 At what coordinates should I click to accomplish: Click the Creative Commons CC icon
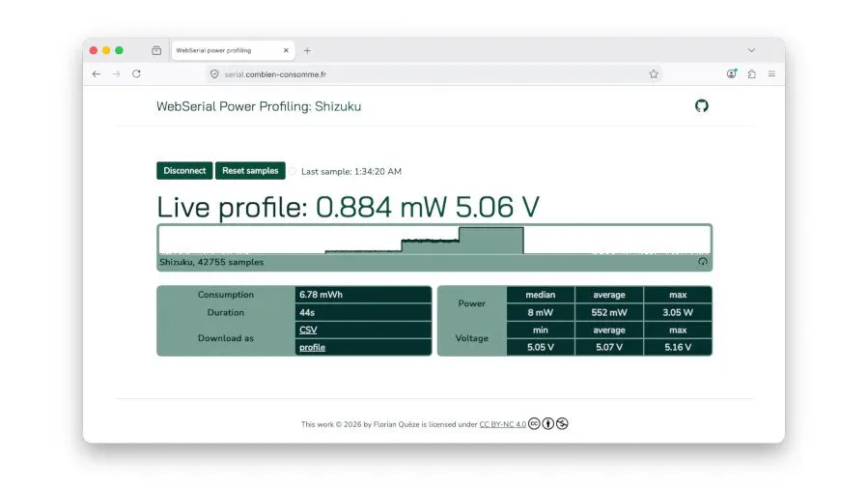(x=534, y=423)
